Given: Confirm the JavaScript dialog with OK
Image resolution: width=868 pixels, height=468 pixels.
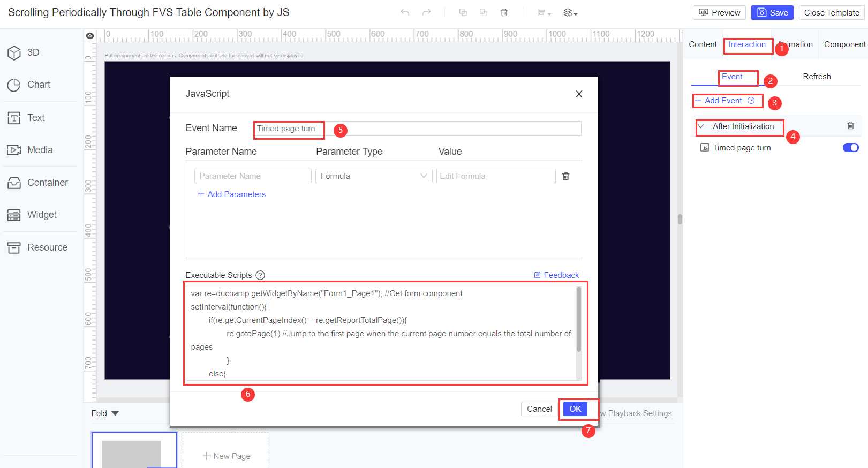Looking at the screenshot, I should click(575, 409).
